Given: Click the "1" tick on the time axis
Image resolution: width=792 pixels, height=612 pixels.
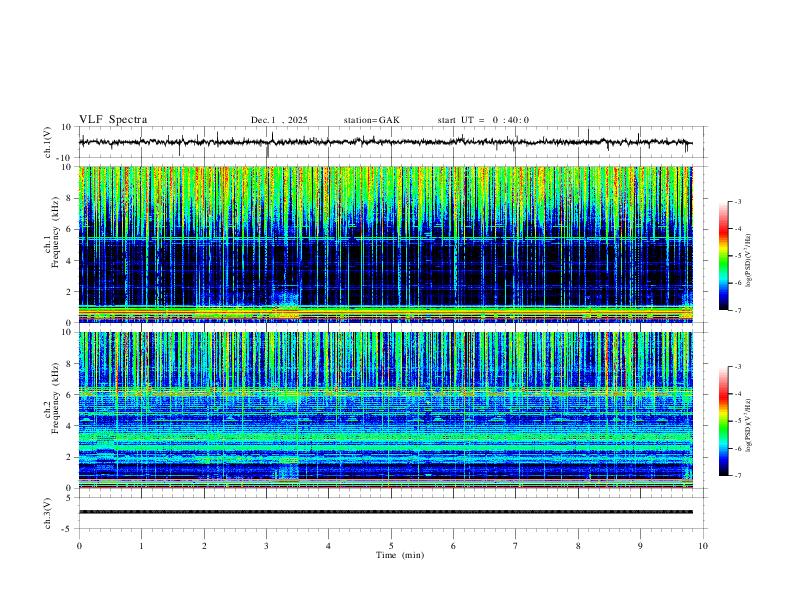Looking at the screenshot, I should [141, 546].
